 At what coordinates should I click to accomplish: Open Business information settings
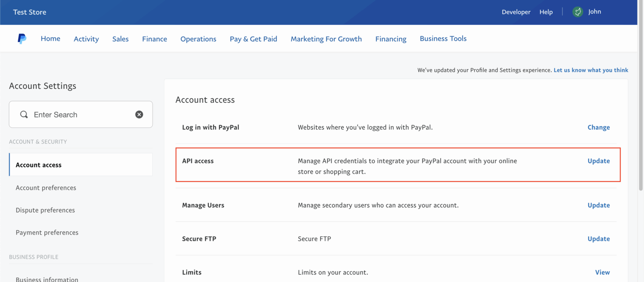(x=47, y=278)
